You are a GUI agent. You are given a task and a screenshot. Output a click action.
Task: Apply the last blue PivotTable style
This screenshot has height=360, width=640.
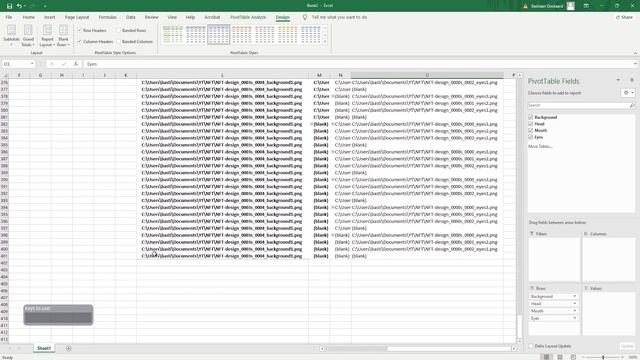click(x=311, y=35)
